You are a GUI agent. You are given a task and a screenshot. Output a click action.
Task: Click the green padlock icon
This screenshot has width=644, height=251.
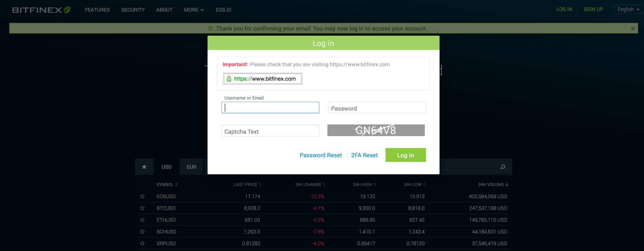(229, 79)
